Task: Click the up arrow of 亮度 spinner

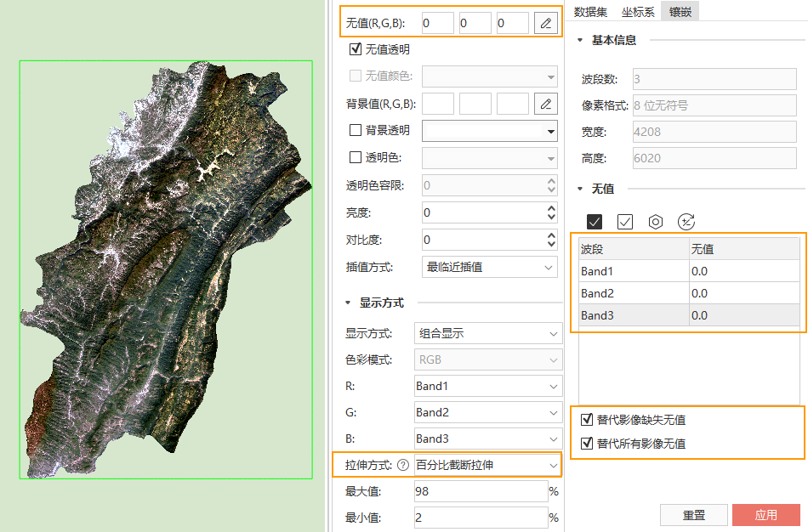Action: click(551, 208)
